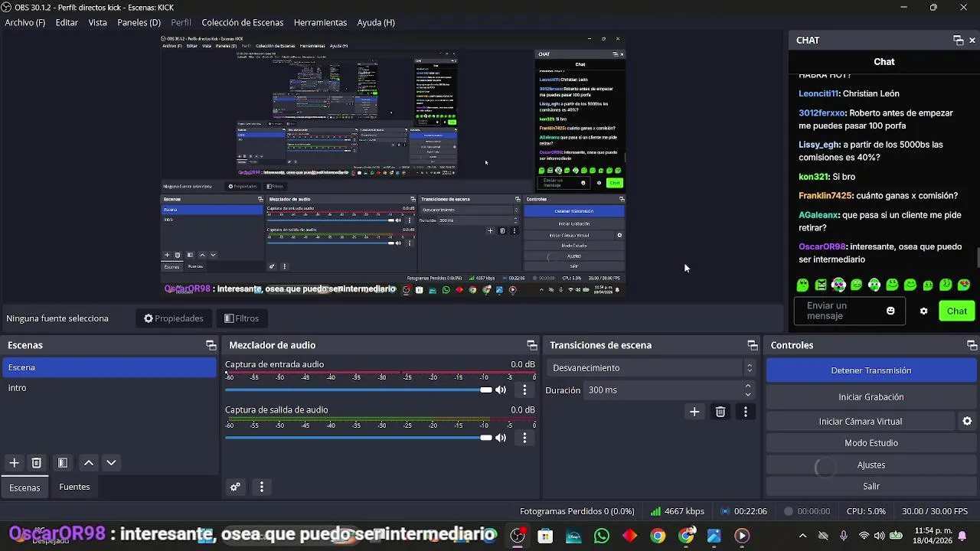Open Filtros button under preview
980x551 pixels.
click(241, 318)
